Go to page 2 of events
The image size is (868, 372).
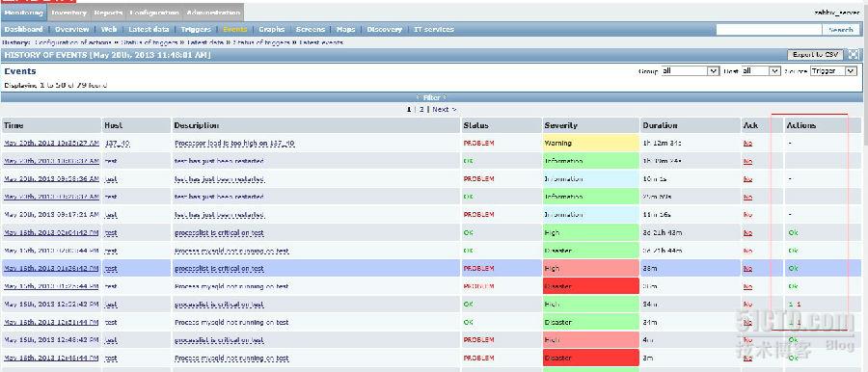pyautogui.click(x=421, y=110)
